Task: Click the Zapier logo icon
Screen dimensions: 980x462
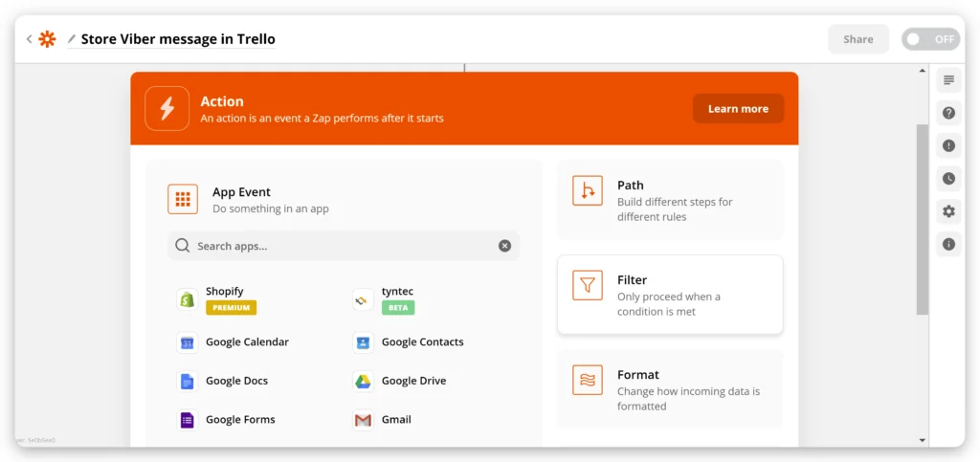Action: click(x=47, y=39)
